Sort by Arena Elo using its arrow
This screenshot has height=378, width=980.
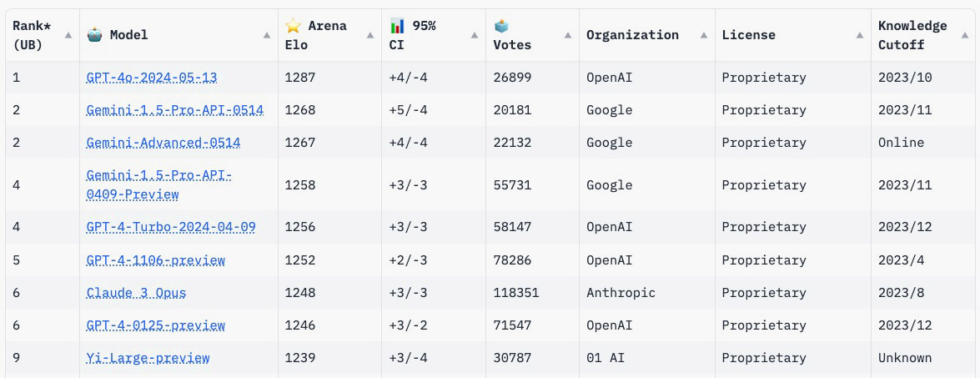point(370,35)
